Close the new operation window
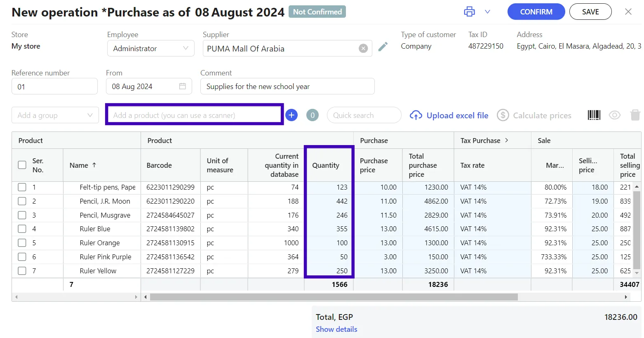This screenshot has width=644, height=338. [628, 12]
